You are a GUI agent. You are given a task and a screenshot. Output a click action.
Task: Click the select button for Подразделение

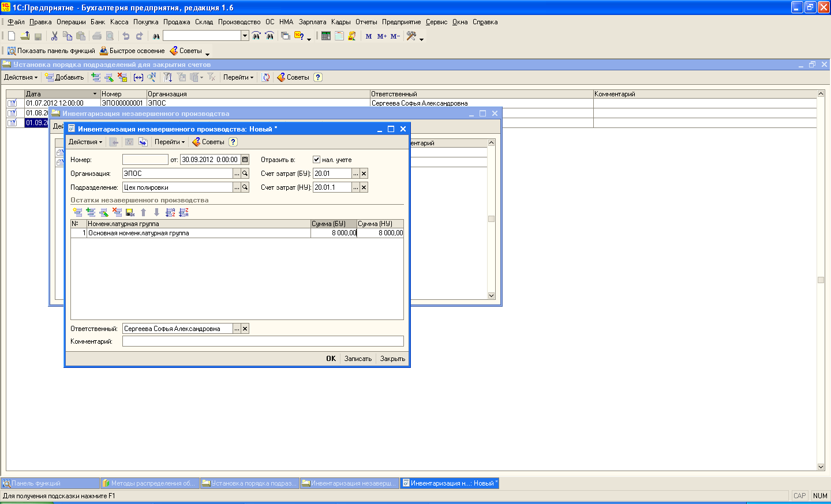click(237, 187)
